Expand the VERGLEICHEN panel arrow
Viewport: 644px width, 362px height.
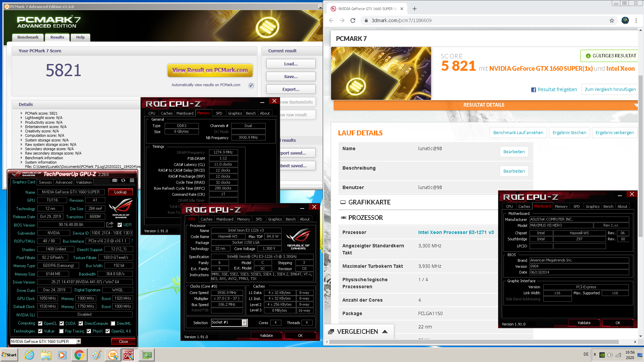pos(385,331)
